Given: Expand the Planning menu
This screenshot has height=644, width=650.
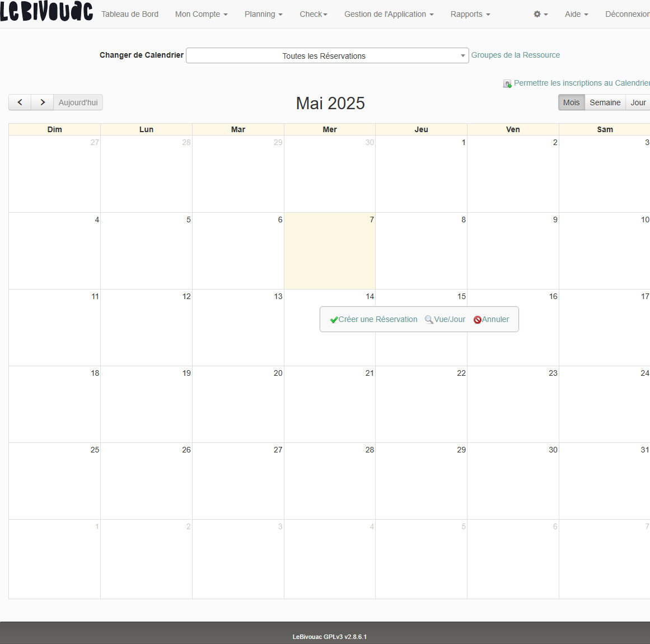Looking at the screenshot, I should [x=263, y=14].
